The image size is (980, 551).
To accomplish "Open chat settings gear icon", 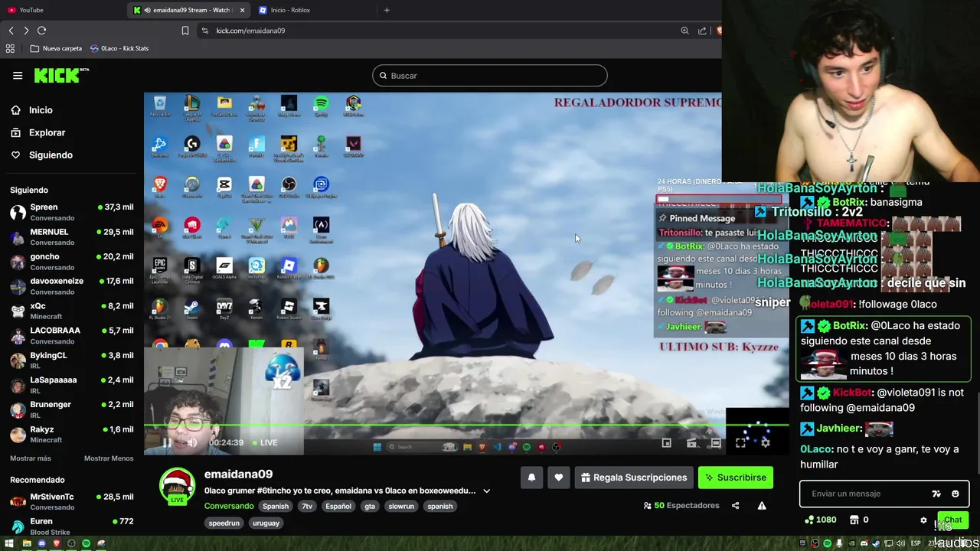I will (x=923, y=520).
